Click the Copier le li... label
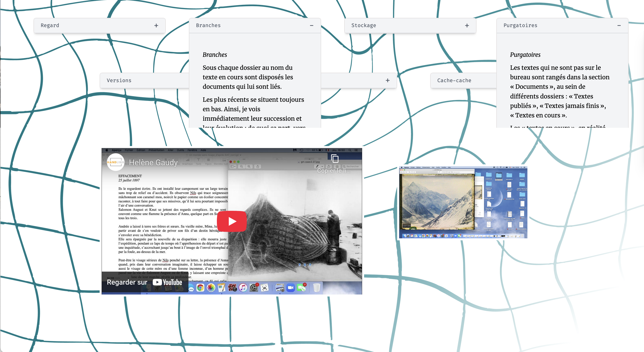The image size is (644, 352). (333, 171)
